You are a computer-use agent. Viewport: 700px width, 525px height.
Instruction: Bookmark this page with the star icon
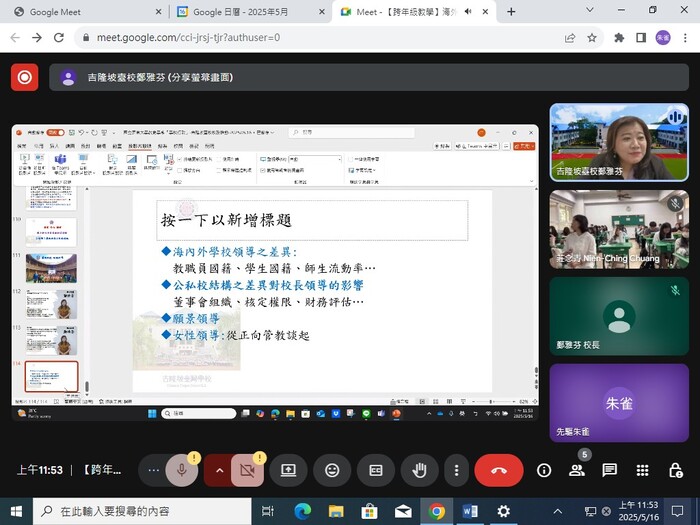592,37
